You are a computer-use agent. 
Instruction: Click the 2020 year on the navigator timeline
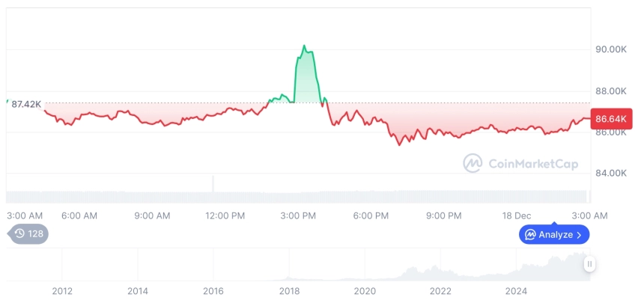click(365, 291)
